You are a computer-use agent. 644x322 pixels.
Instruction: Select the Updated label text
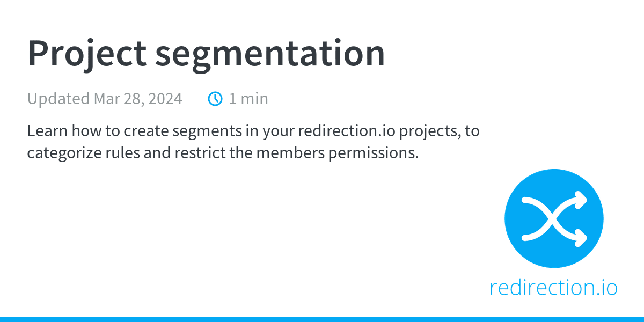(x=58, y=99)
